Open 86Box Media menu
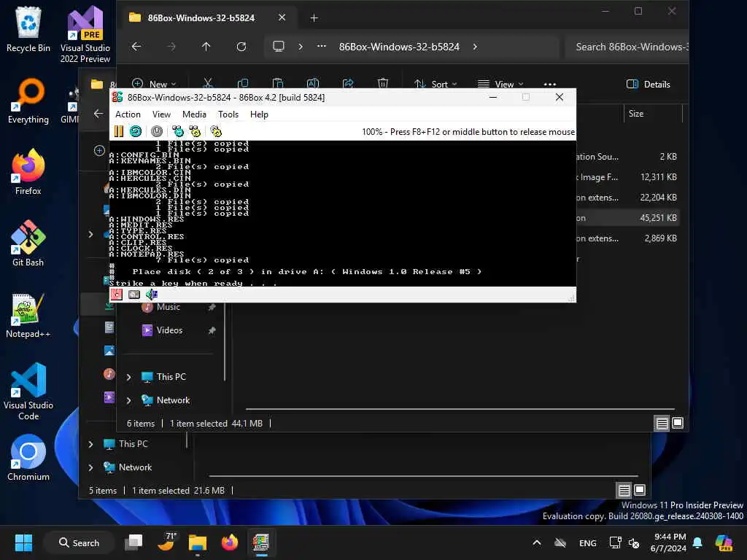Screen dimensions: 747x560 coord(194,114)
